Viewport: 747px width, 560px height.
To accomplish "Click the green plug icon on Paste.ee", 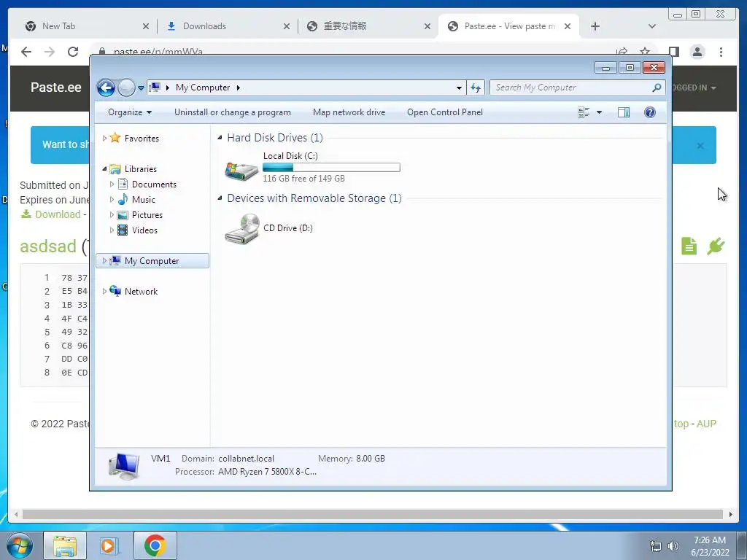I will coord(716,246).
